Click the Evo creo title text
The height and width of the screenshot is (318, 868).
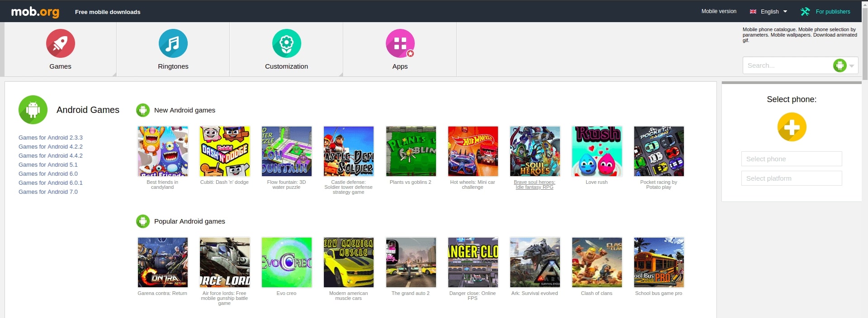pyautogui.click(x=286, y=294)
